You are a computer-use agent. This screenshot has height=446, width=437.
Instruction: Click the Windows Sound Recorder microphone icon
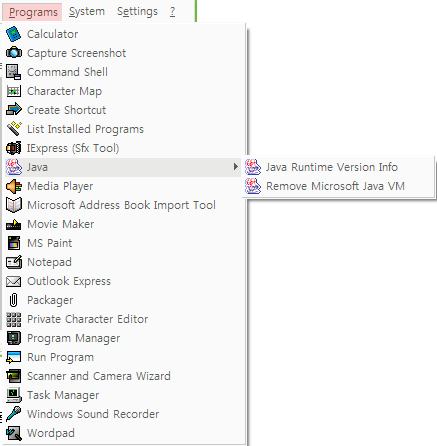(14, 414)
